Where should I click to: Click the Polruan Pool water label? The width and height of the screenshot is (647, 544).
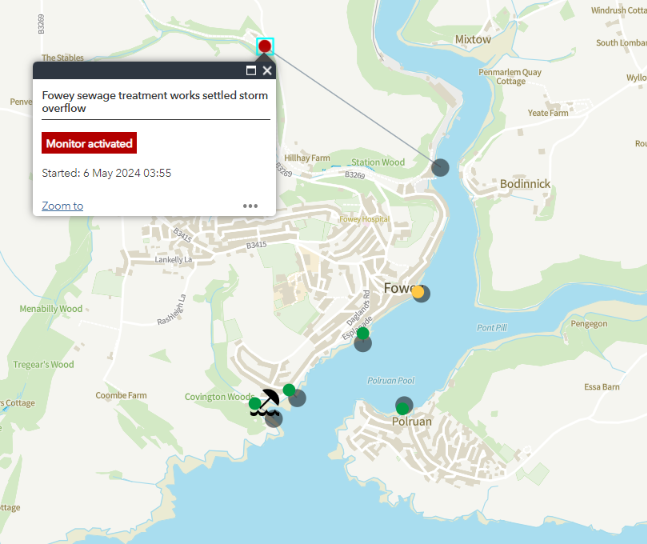coord(391,381)
